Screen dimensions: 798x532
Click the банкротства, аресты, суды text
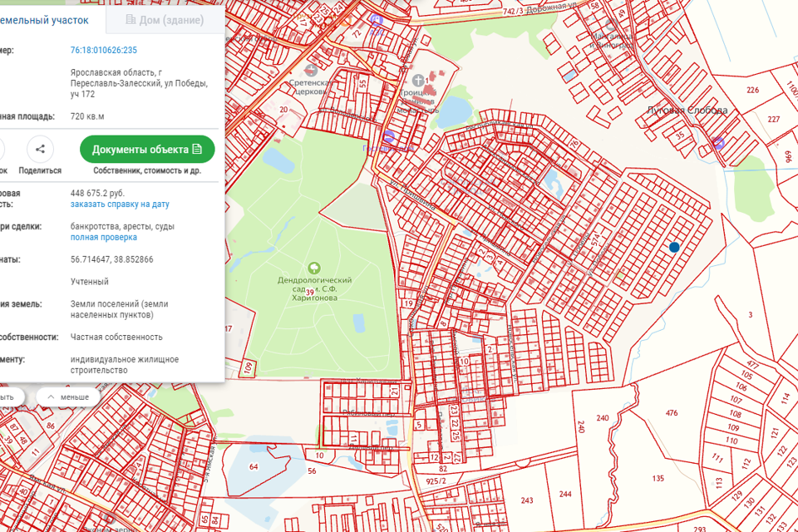[123, 226]
